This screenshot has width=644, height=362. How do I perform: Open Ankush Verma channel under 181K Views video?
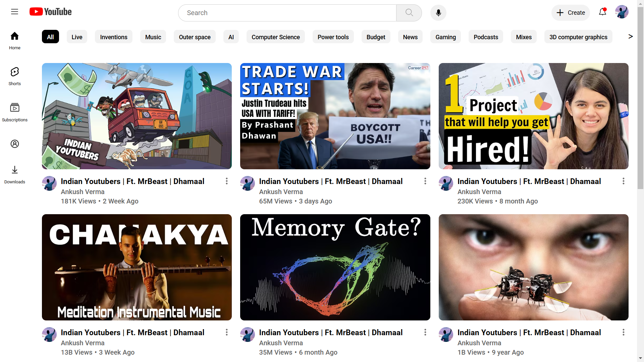pyautogui.click(x=83, y=192)
